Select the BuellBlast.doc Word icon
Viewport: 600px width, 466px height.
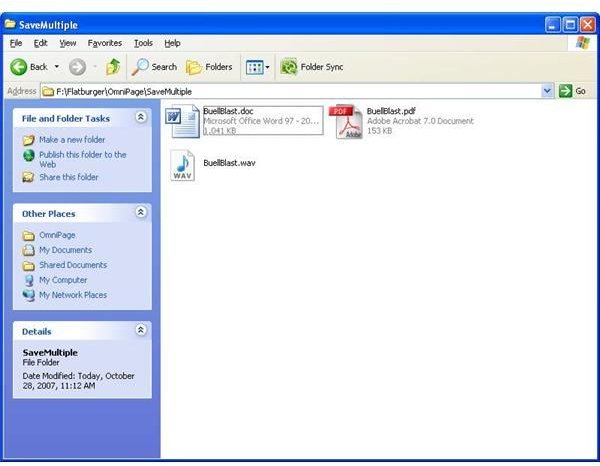183,121
